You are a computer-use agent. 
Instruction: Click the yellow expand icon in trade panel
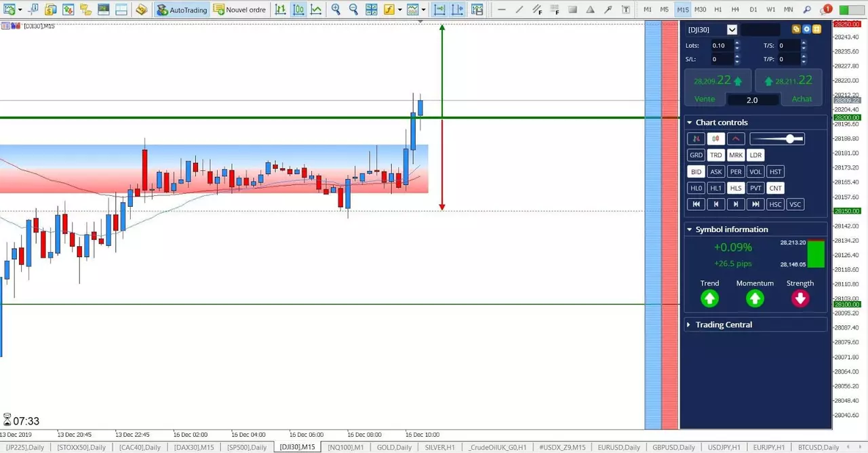coord(816,29)
